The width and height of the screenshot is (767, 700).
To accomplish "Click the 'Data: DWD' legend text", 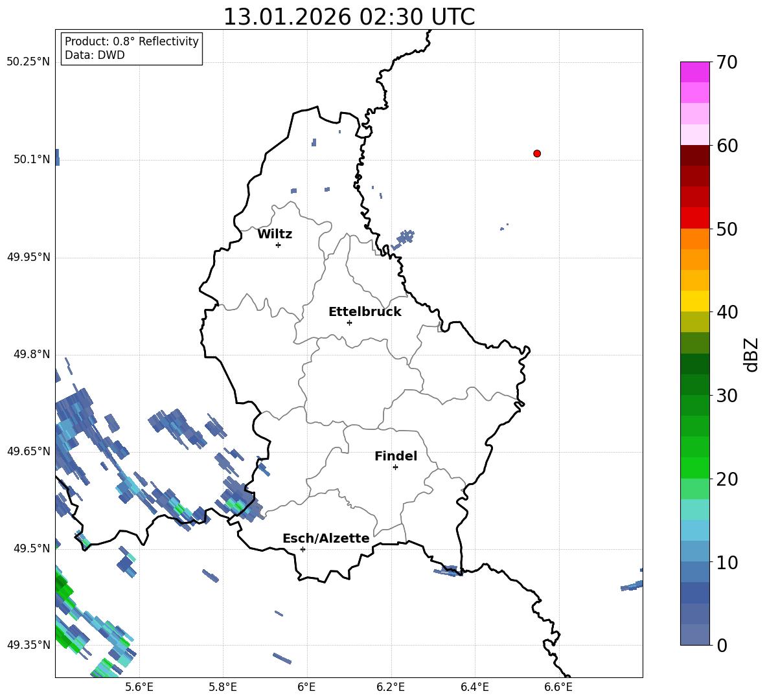I will pos(95,55).
